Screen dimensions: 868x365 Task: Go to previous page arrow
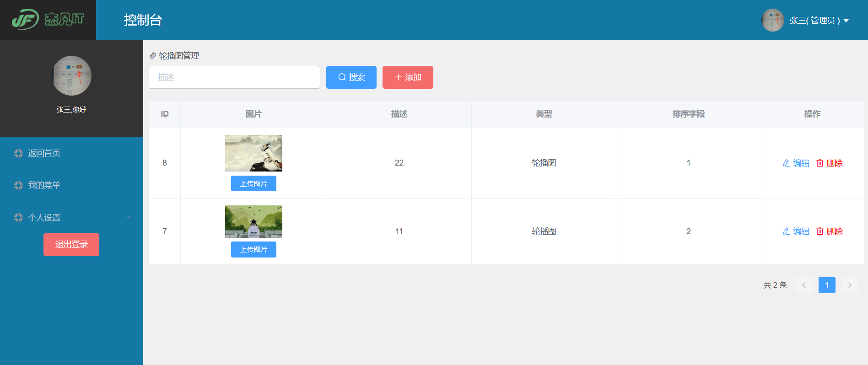pos(804,285)
